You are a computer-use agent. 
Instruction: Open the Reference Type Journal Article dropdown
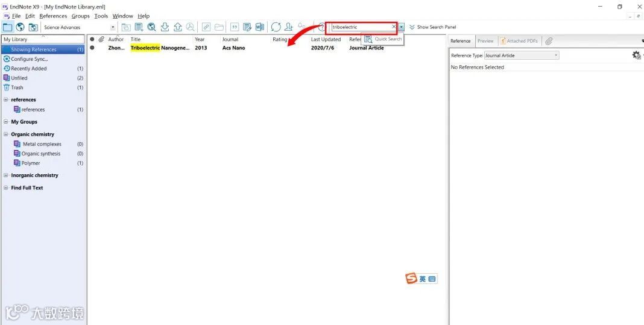pyautogui.click(x=522, y=55)
